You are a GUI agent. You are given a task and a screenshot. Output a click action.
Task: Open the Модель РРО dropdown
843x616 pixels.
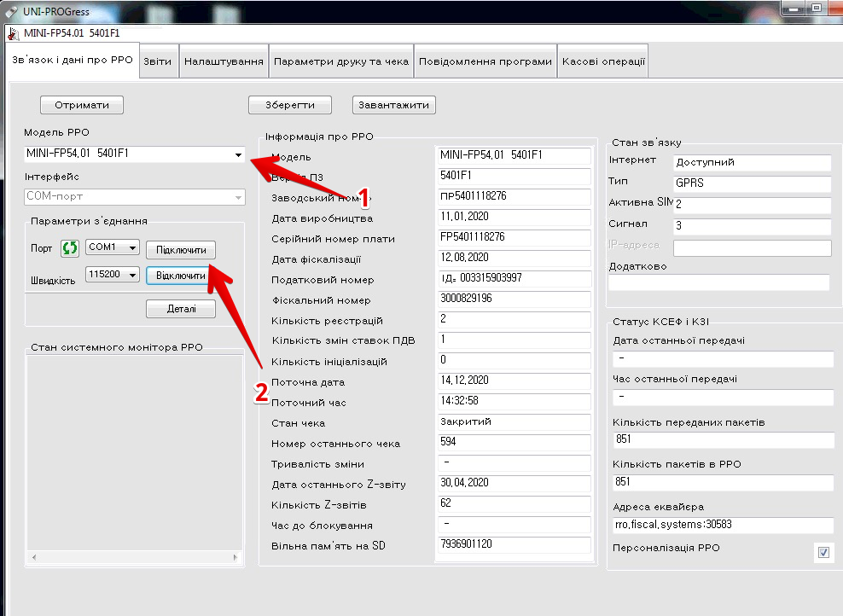pyautogui.click(x=237, y=154)
